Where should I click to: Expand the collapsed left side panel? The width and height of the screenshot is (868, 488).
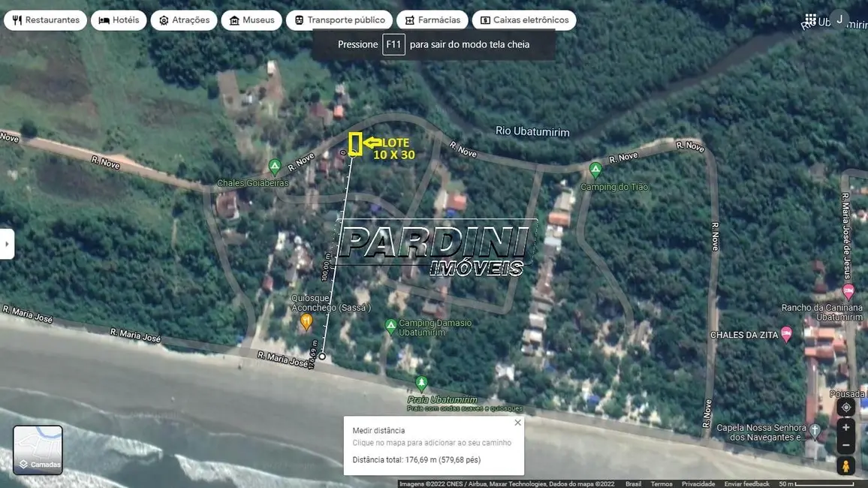(x=6, y=243)
